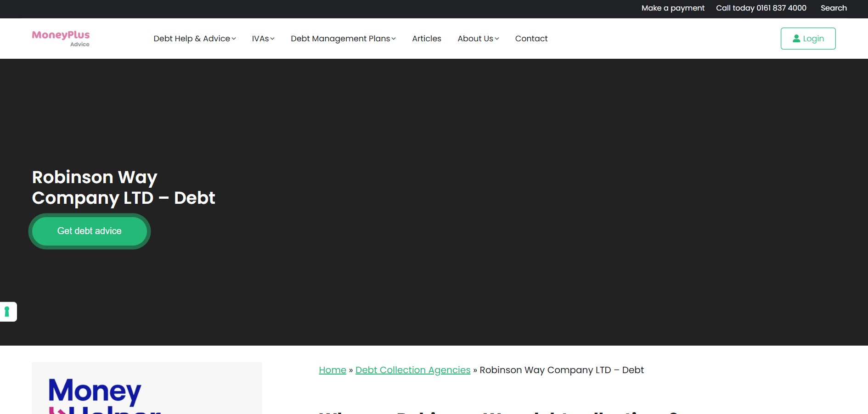Click the MoneyPlus Advice logo

click(61, 39)
